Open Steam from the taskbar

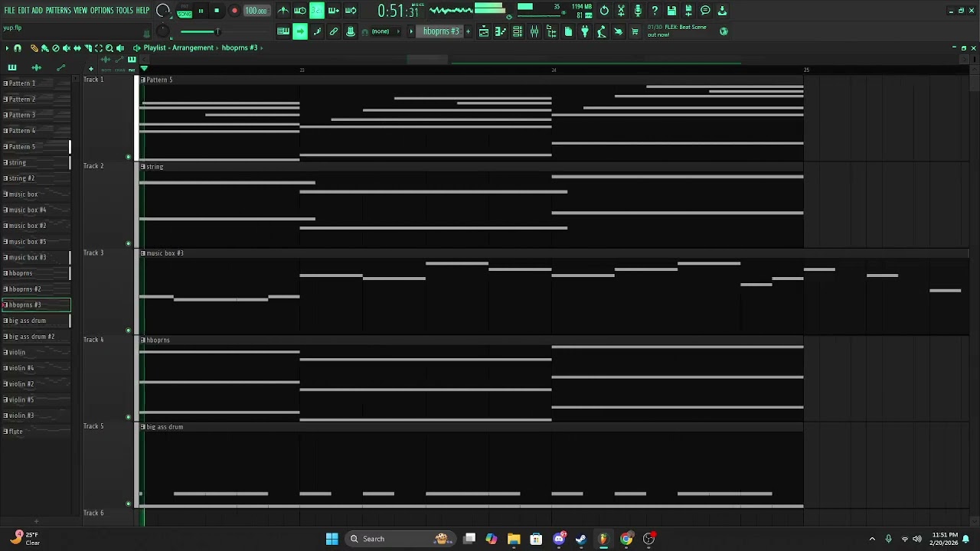pos(581,539)
